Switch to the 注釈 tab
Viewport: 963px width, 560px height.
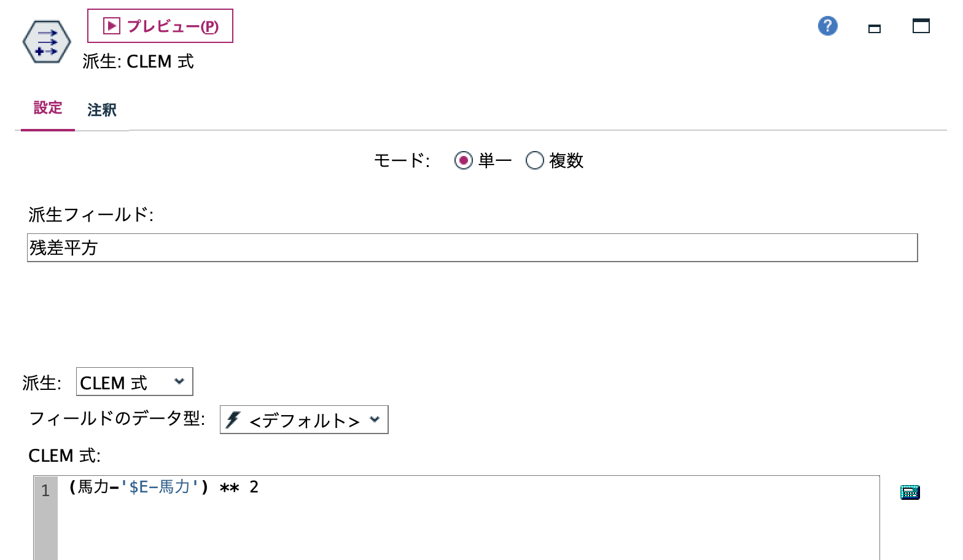click(x=101, y=109)
